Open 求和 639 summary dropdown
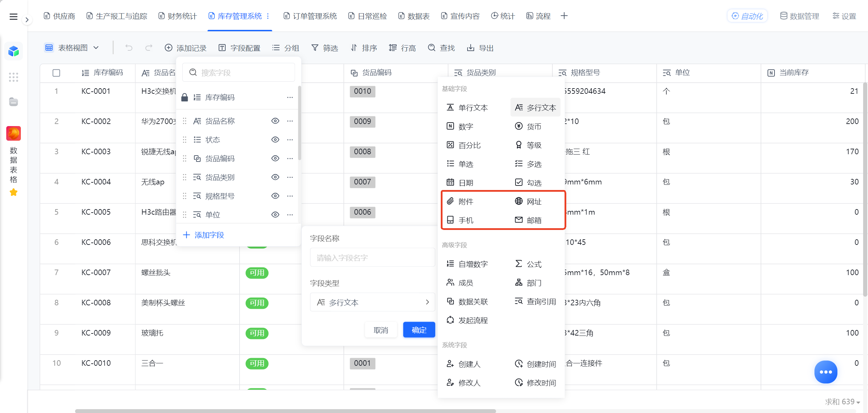The image size is (868, 413). [842, 402]
